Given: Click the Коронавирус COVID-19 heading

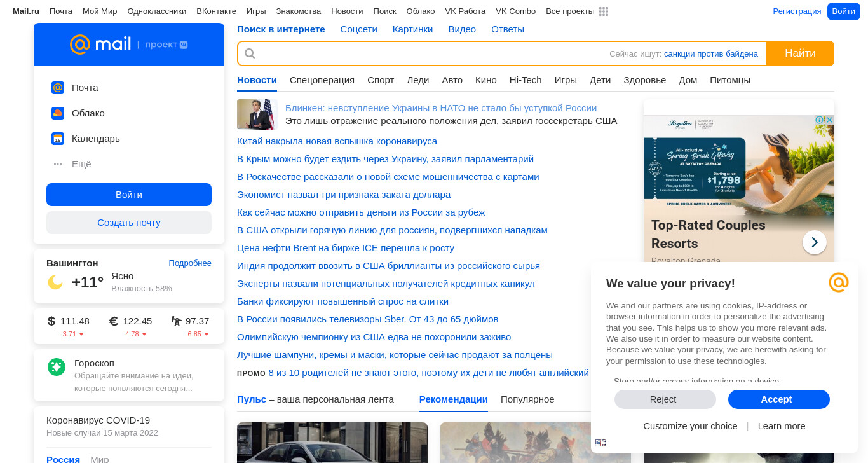Looking at the screenshot, I should 98,420.
